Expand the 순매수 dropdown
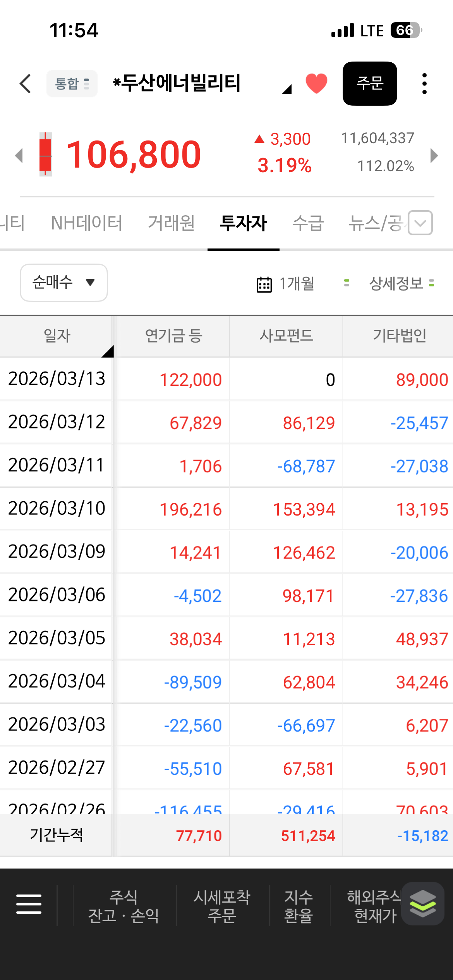453x980 pixels. coord(64,283)
